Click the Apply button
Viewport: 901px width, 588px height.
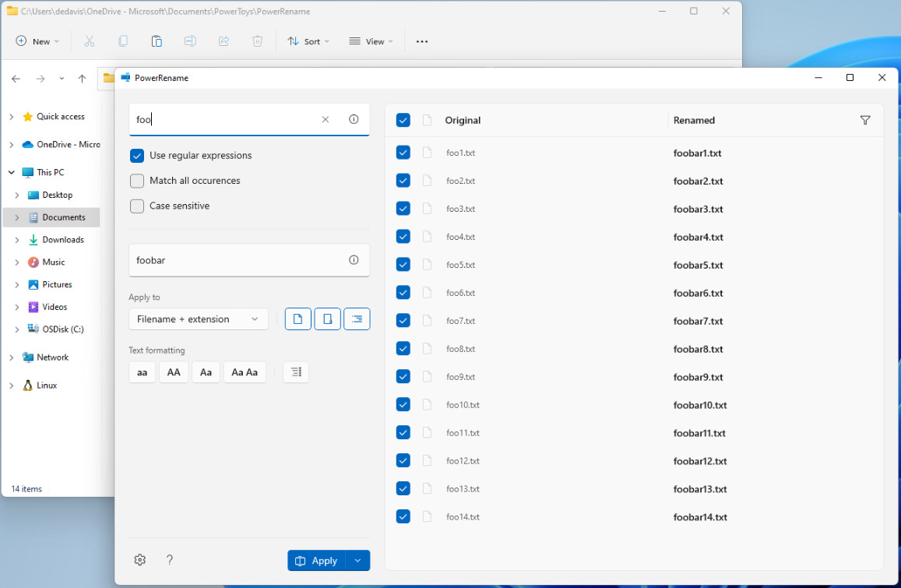317,561
